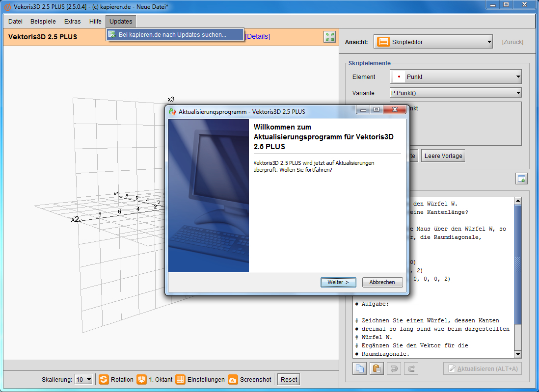Screen dimensions: 539x392
Task: Click the '# Aufgabe:' script line
Action: coord(372,304)
